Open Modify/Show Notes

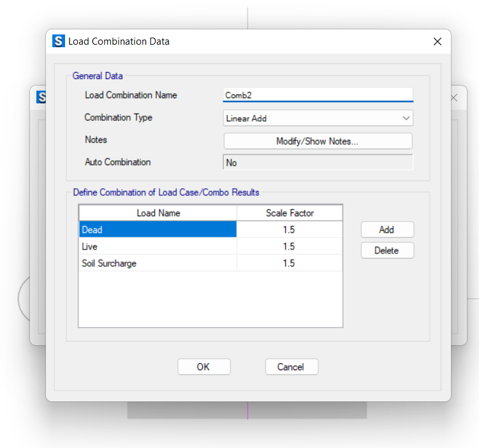[x=318, y=141]
